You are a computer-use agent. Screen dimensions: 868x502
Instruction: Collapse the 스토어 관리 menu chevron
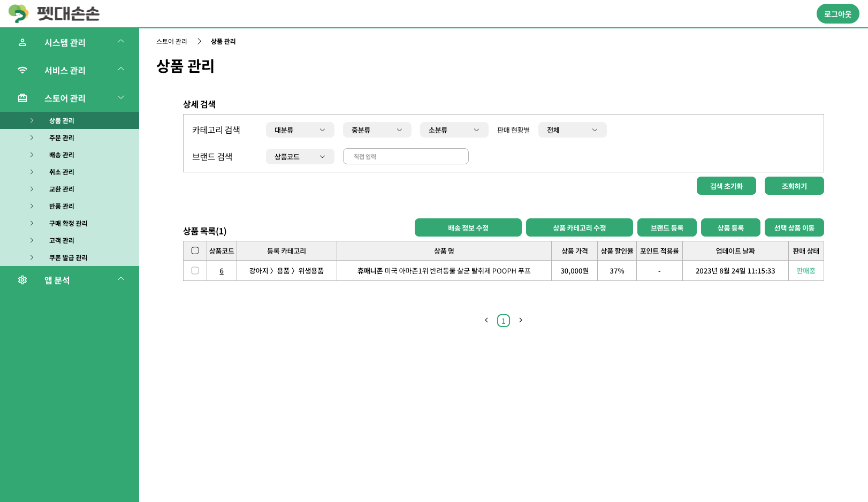(x=121, y=97)
